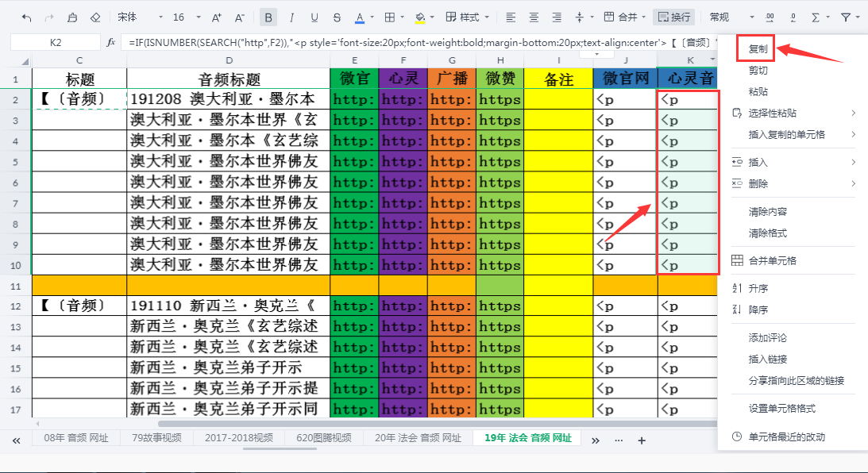The image size is (868, 473).
Task: Align text left
Action: [511, 17]
